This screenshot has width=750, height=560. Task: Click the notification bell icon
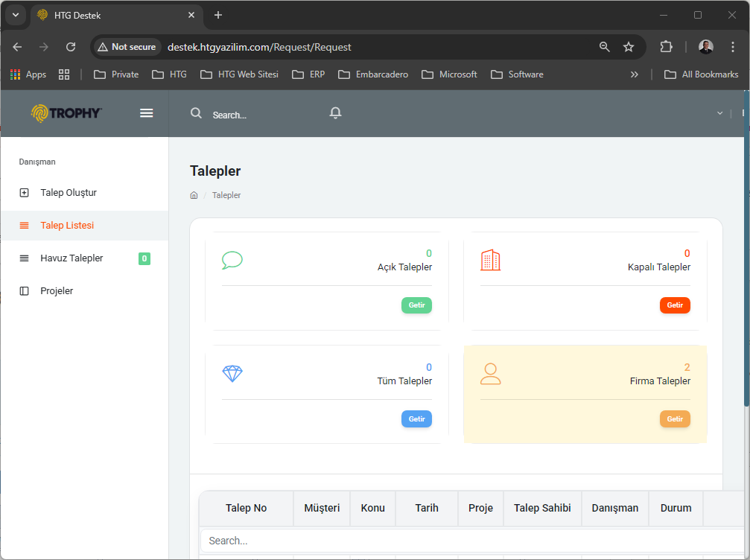pos(336,112)
